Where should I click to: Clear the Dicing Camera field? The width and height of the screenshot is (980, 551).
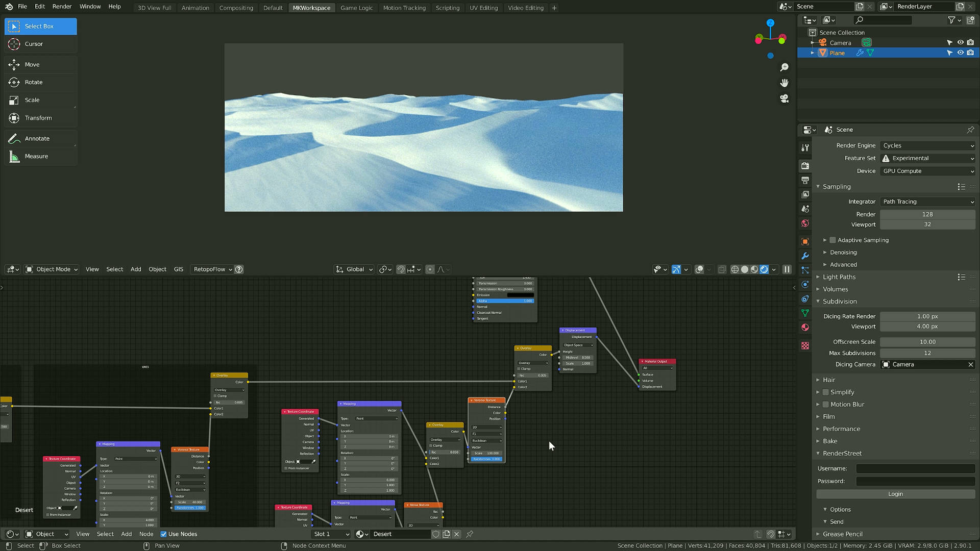(970, 364)
